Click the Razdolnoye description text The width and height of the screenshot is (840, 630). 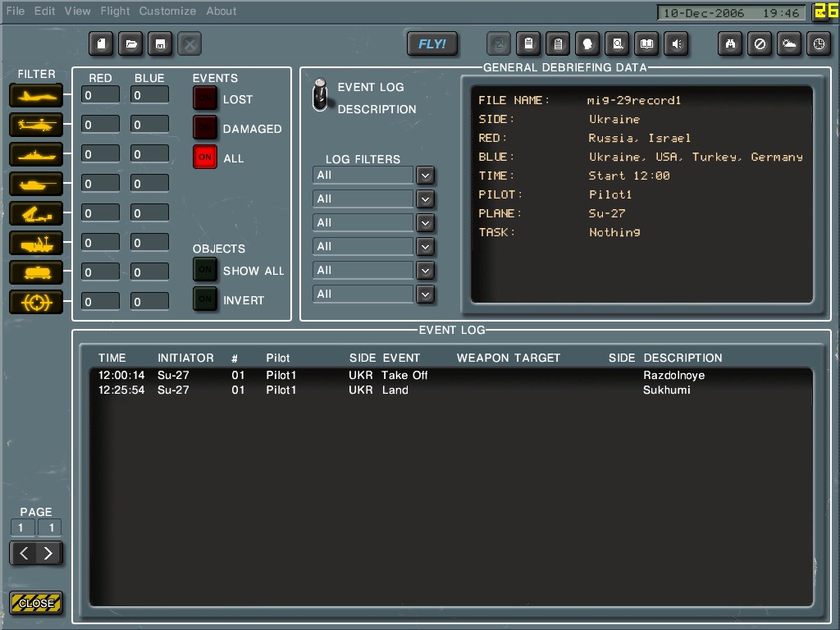coord(674,375)
